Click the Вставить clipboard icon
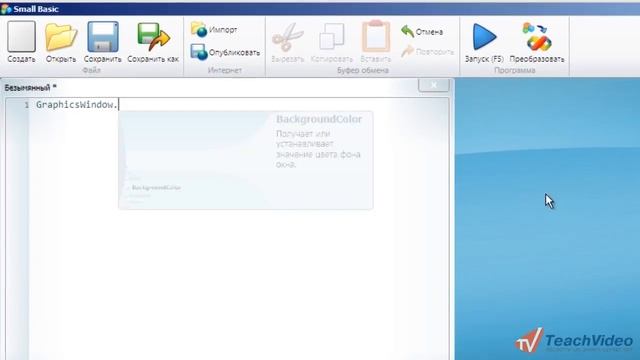640x360 pixels. pyautogui.click(x=376, y=42)
